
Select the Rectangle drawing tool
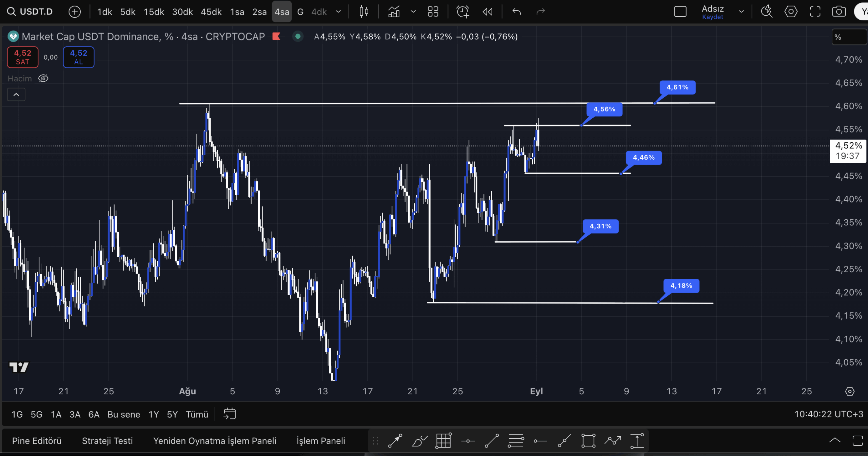[x=588, y=441]
